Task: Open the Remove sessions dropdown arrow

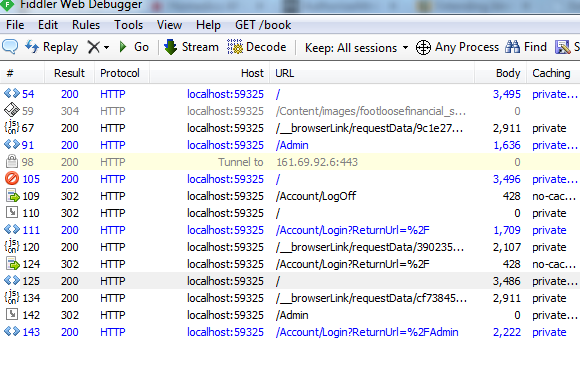Action: click(x=107, y=48)
